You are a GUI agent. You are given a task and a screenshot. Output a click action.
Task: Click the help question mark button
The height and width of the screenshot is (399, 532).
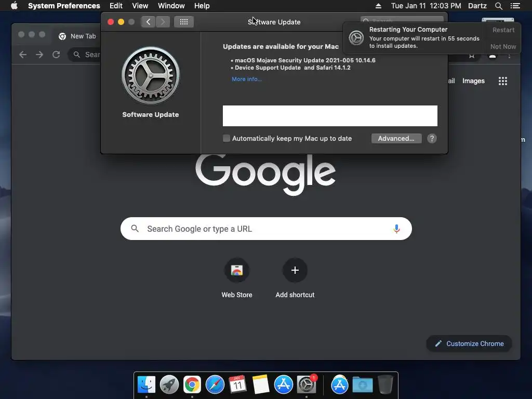(432, 138)
